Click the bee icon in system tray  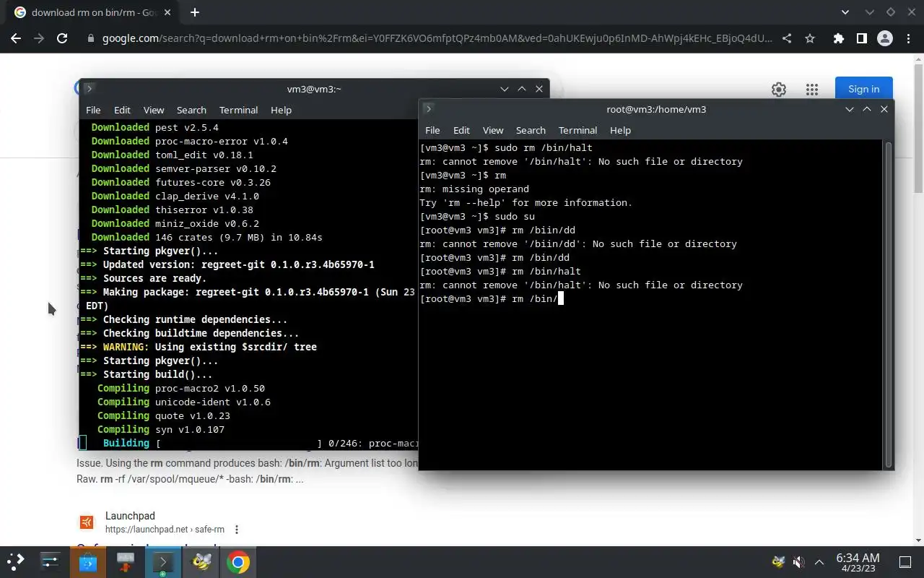[778, 561]
